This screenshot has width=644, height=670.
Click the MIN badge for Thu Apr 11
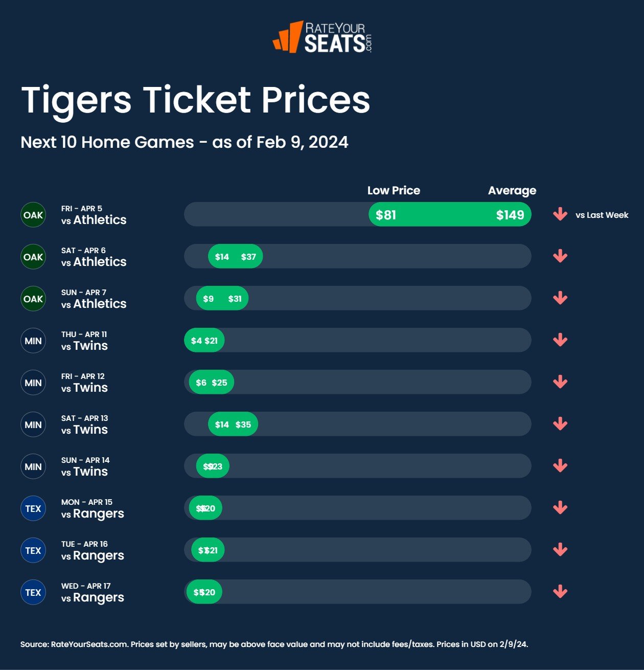tap(33, 341)
